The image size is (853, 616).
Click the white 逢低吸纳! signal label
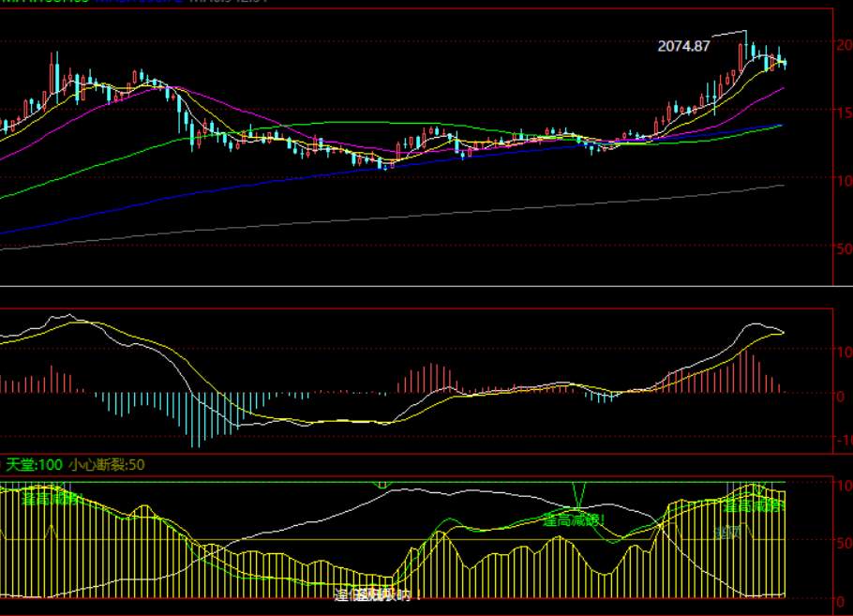pyautogui.click(x=378, y=594)
